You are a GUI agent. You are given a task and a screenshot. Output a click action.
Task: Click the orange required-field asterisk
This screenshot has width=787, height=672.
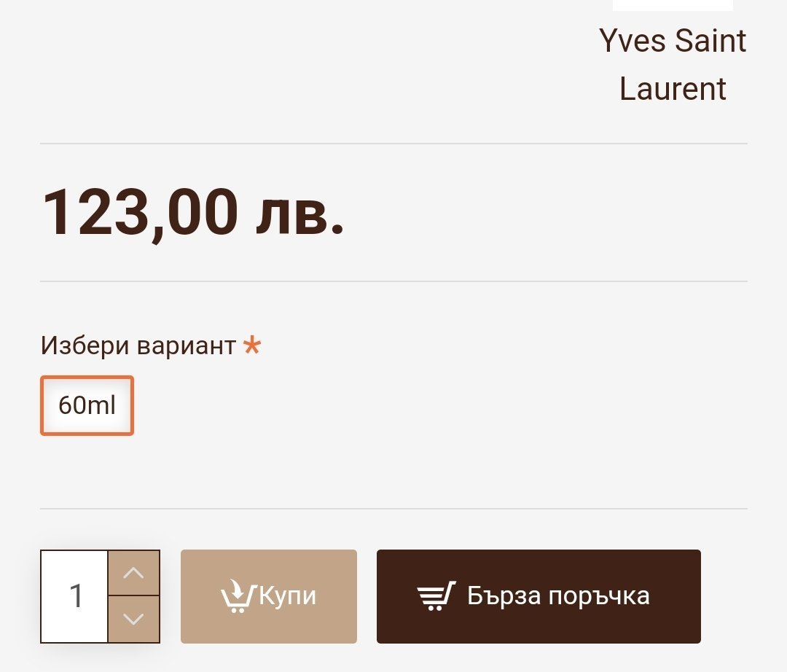tap(251, 345)
